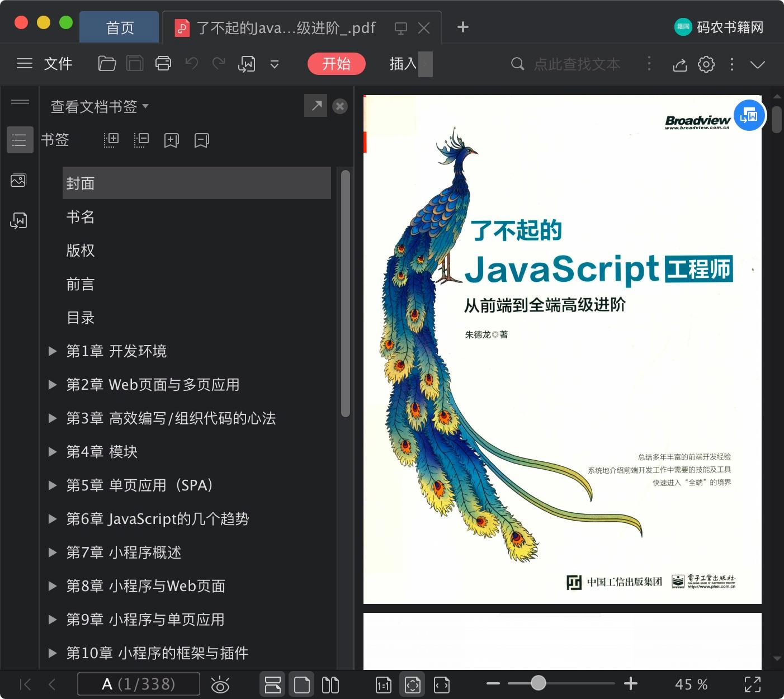The width and height of the screenshot is (784, 699).
Task: Undo the last action
Action: pyautogui.click(x=192, y=63)
